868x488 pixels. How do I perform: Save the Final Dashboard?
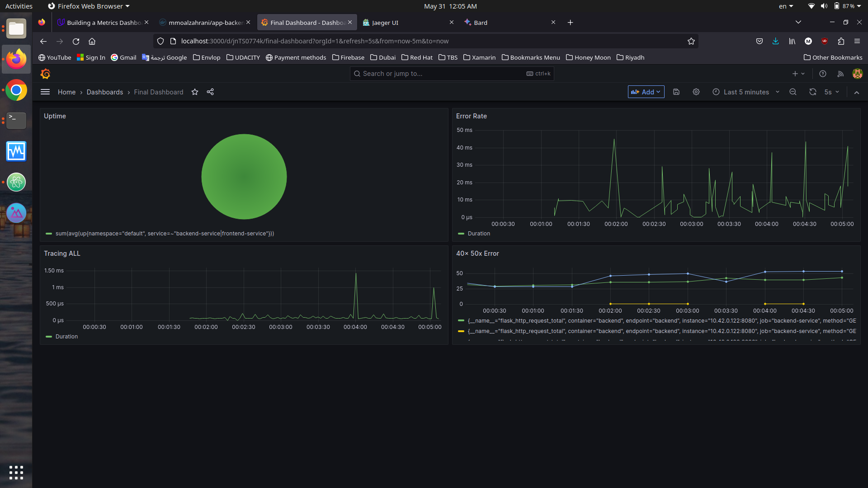[x=676, y=92]
